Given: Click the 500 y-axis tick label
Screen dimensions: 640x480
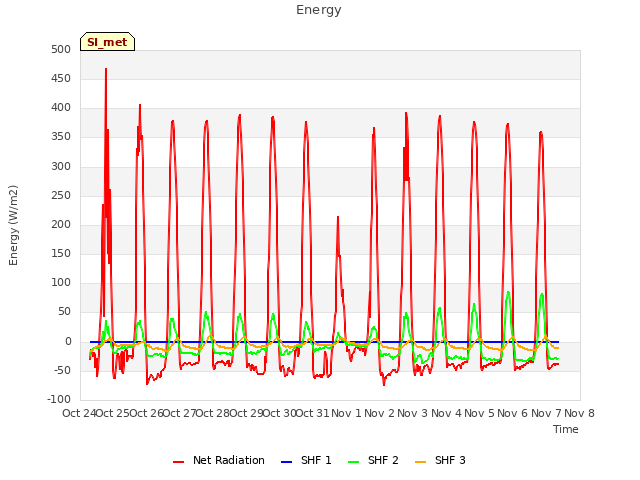Looking at the screenshot, I should [x=61, y=49].
